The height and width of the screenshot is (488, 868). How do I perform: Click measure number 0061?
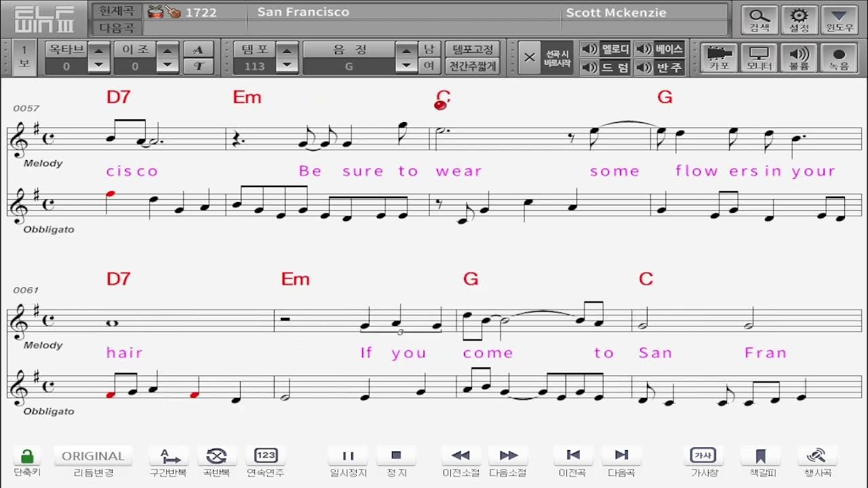point(26,290)
